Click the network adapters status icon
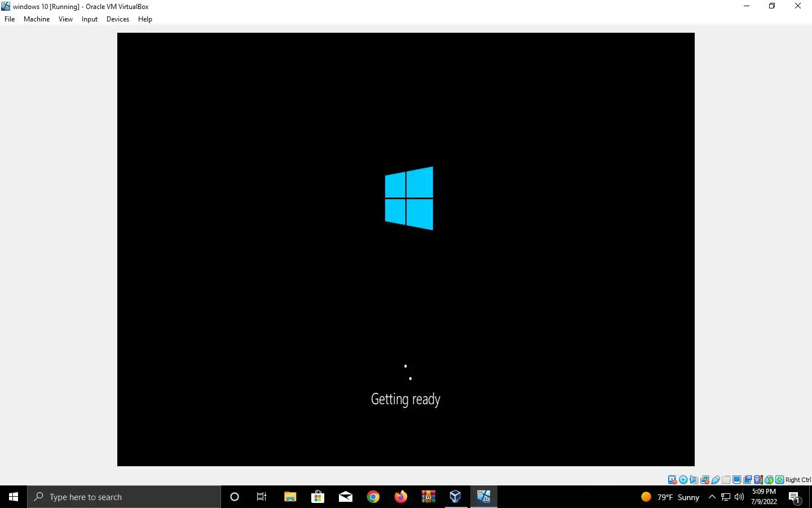The height and width of the screenshot is (508, 812). coord(705,480)
